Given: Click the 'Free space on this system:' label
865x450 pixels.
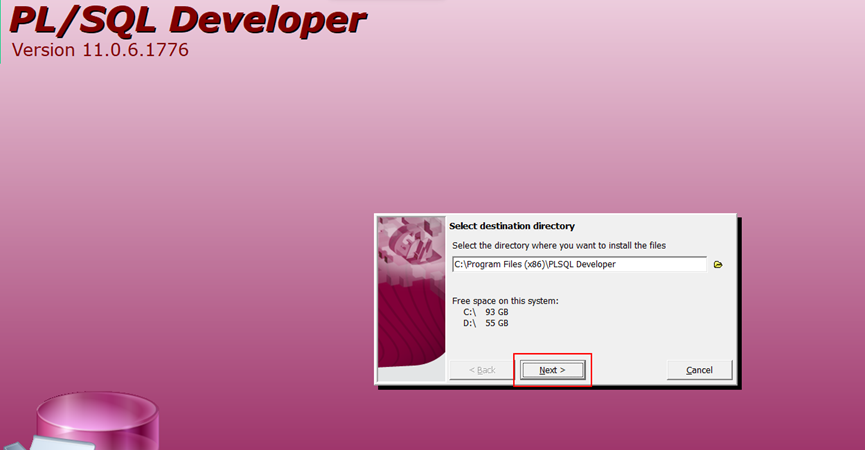Looking at the screenshot, I should (505, 301).
